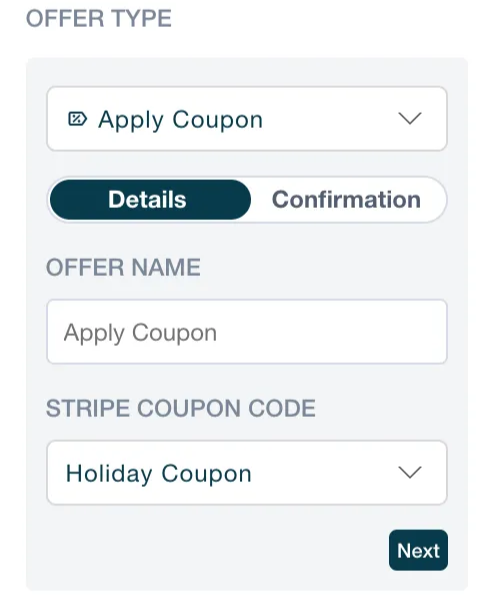Click the OFFER TYPE heading label
The width and height of the screenshot is (498, 602).
(99, 18)
